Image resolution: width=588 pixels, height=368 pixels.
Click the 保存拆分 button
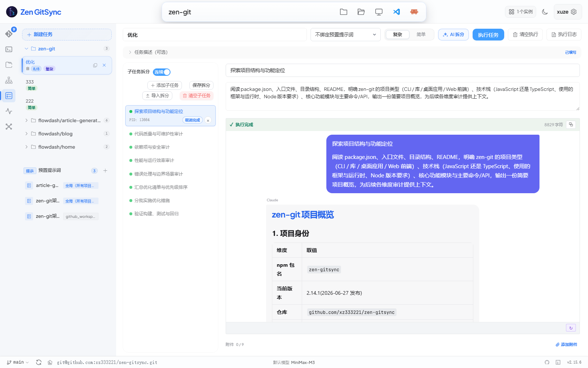point(201,85)
